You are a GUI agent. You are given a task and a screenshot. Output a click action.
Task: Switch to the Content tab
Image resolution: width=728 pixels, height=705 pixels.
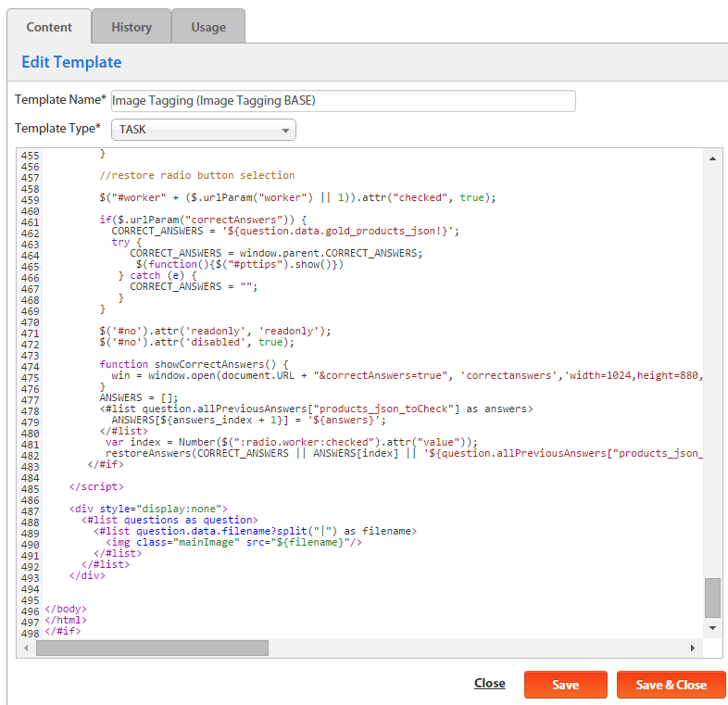click(x=49, y=27)
